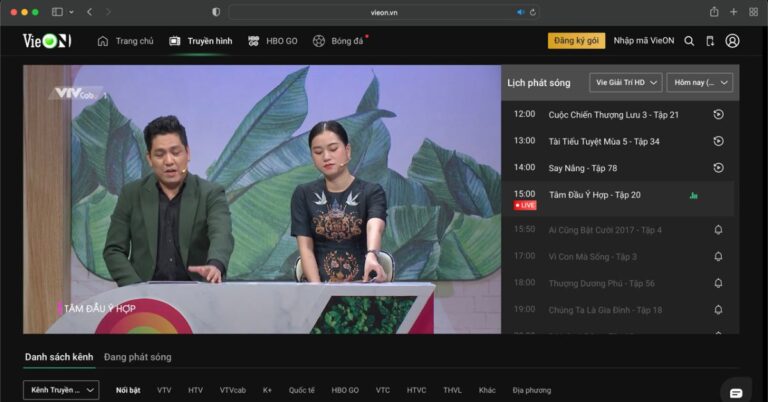
Task: Click Safari share icon
Action: [x=714, y=12]
